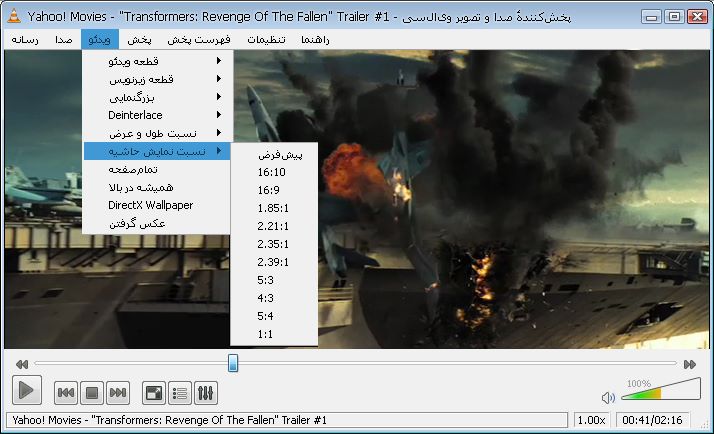This screenshot has height=434, width=714.
Task: Maximize the VLC window
Action: point(674,17)
